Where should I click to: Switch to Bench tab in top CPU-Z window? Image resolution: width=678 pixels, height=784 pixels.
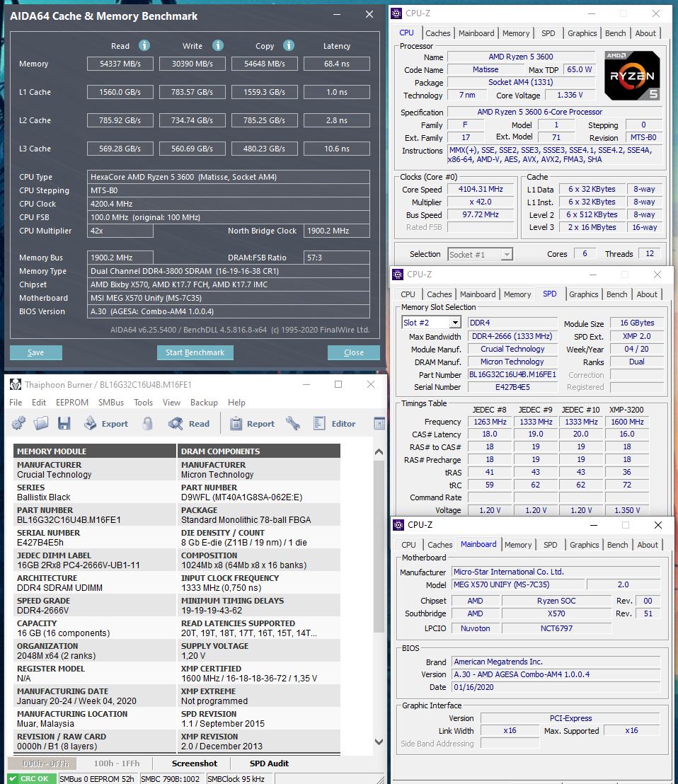coord(615,33)
